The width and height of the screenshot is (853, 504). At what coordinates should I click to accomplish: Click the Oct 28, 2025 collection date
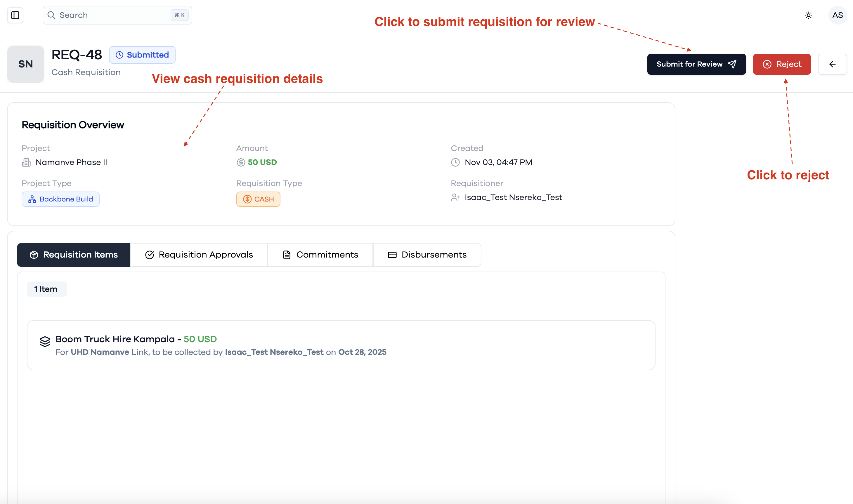pos(362,352)
